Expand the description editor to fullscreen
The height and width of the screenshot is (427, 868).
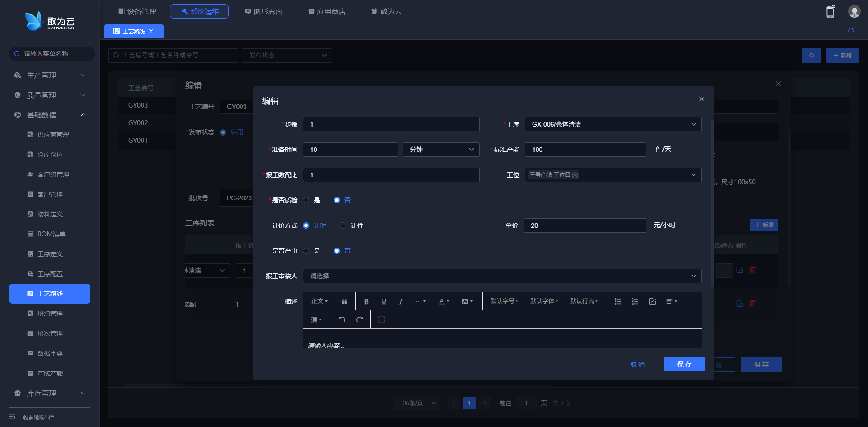[x=382, y=319]
